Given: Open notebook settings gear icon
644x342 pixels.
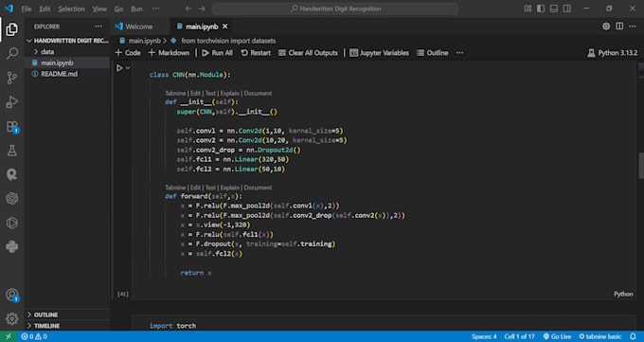Looking at the screenshot, I should point(606,27).
